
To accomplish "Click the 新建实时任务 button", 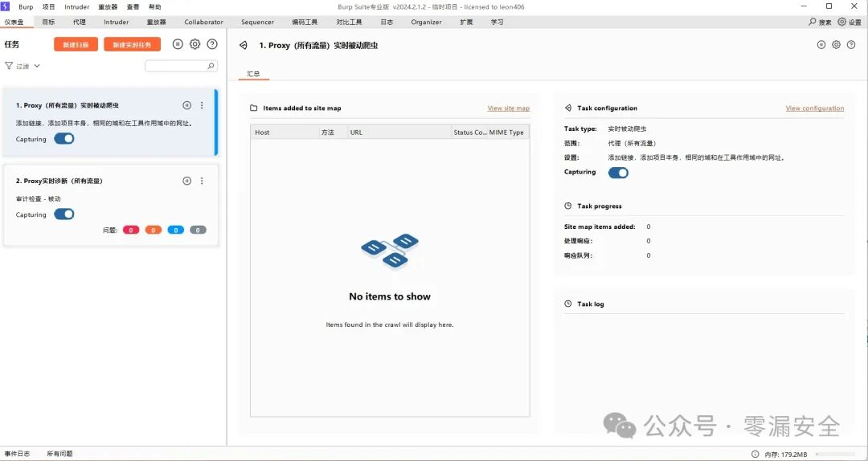I will pyautogui.click(x=132, y=45).
